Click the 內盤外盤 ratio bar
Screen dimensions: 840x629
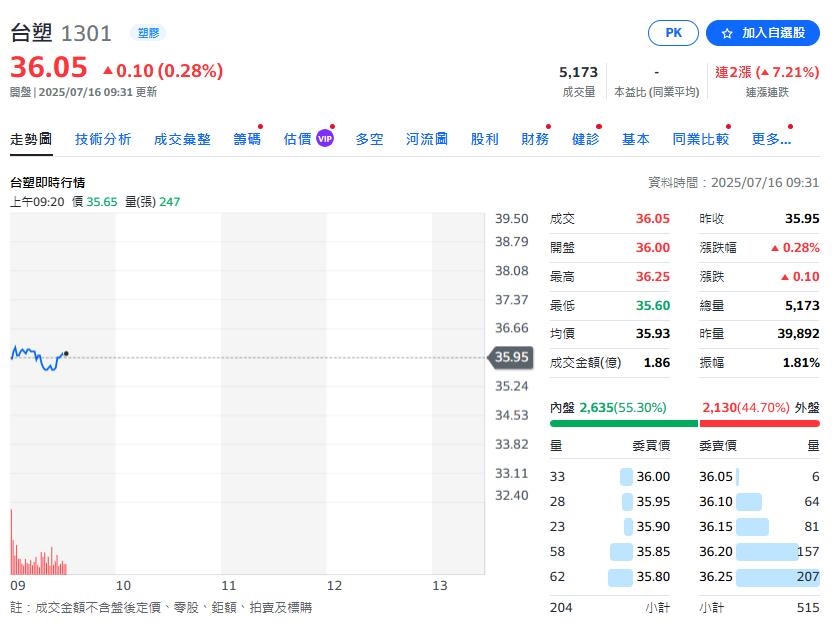[685, 423]
